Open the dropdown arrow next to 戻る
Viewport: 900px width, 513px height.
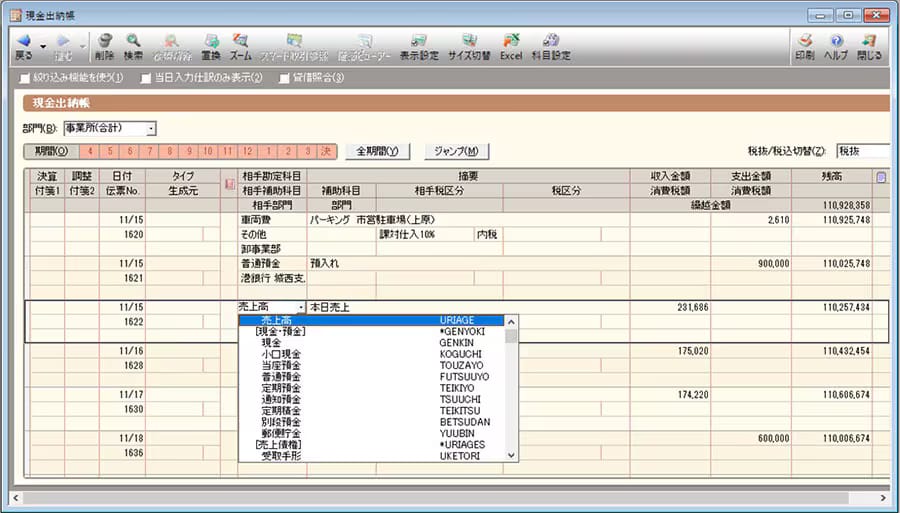[43, 46]
